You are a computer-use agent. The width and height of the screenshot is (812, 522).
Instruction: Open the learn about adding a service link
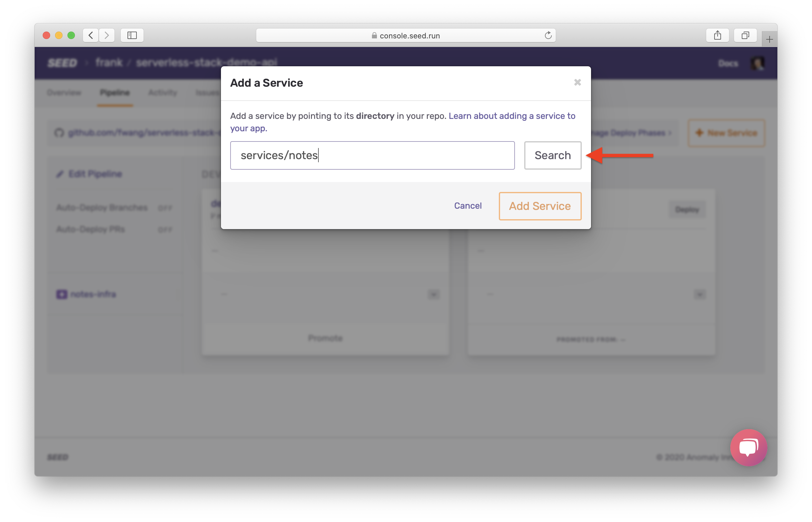click(512, 116)
